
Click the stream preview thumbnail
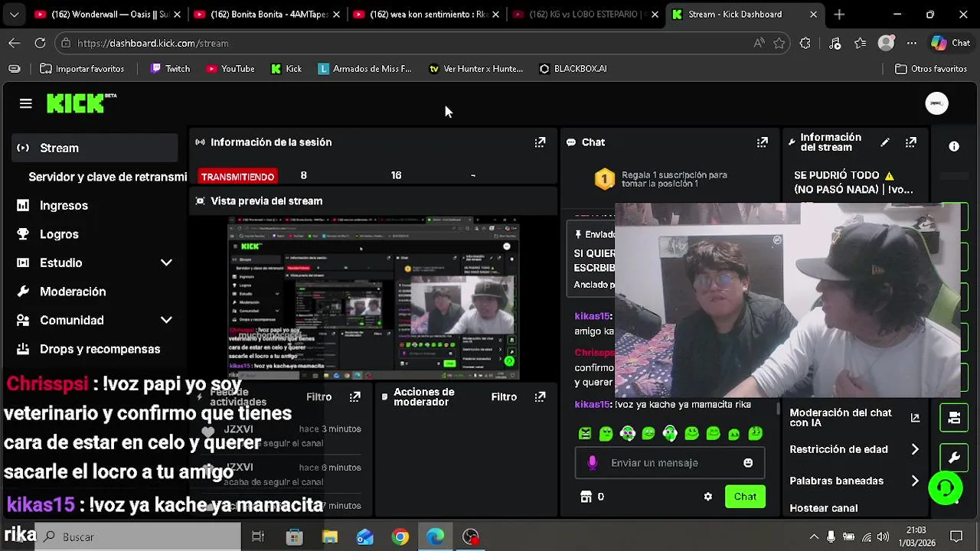[374, 298]
